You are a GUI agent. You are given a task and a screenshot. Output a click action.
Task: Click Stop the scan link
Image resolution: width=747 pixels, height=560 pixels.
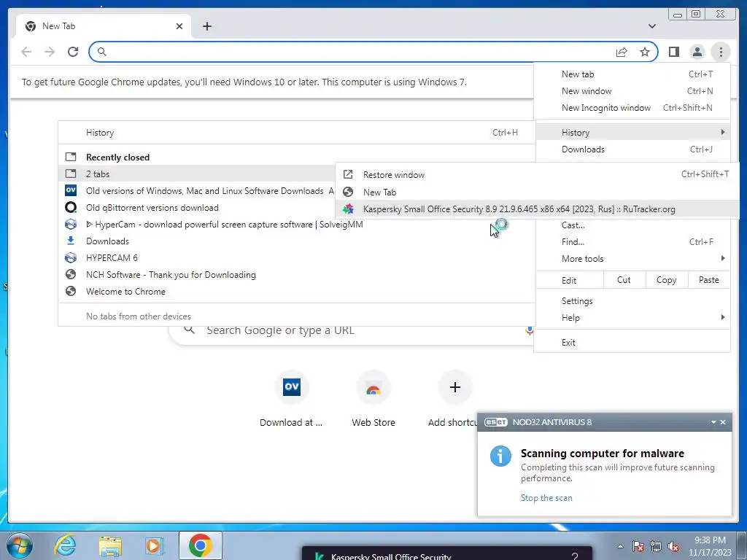click(546, 497)
